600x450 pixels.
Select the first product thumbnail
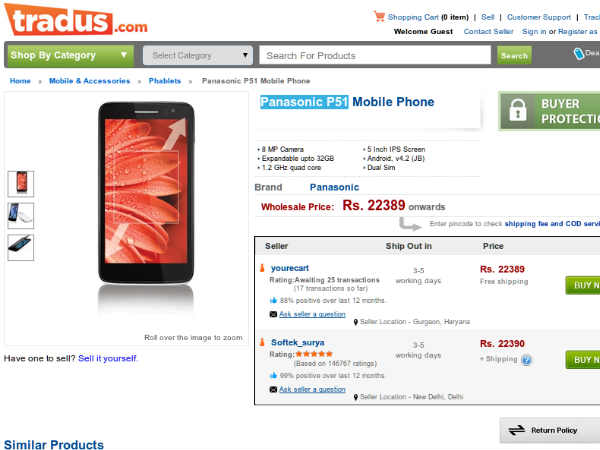coord(20,184)
